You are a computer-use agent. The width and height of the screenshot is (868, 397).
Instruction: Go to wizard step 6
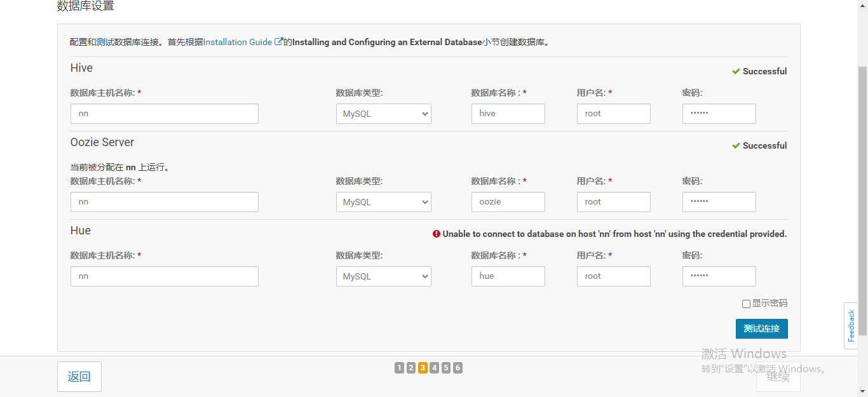pyautogui.click(x=458, y=368)
